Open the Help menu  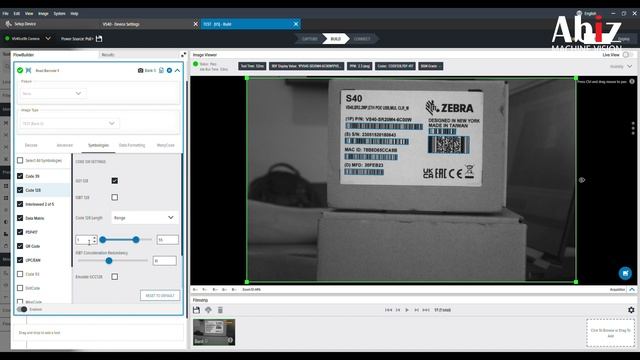tap(74, 13)
